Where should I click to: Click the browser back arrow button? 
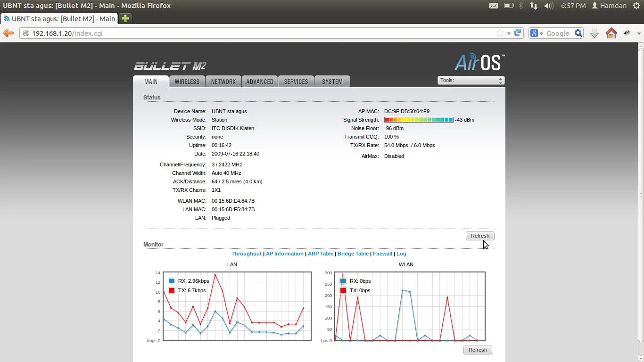8,33
